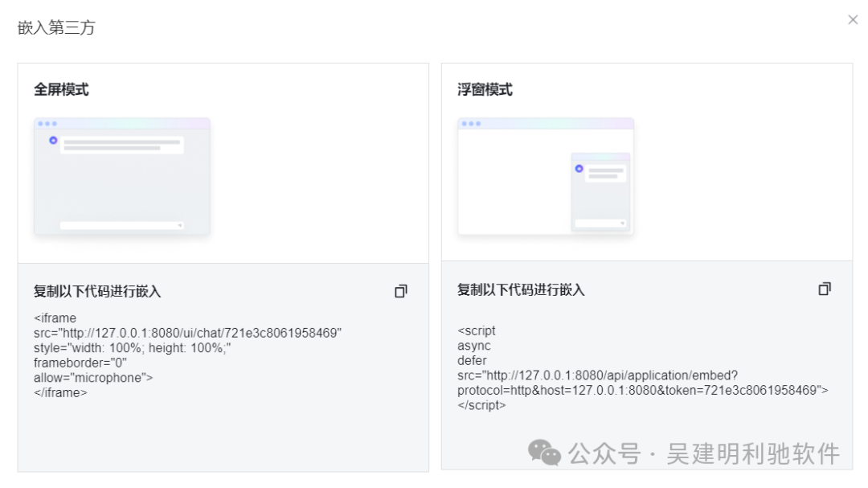Screen dimensions: 868x488
Task: Copy the floating window script code
Action: pyautogui.click(x=825, y=289)
